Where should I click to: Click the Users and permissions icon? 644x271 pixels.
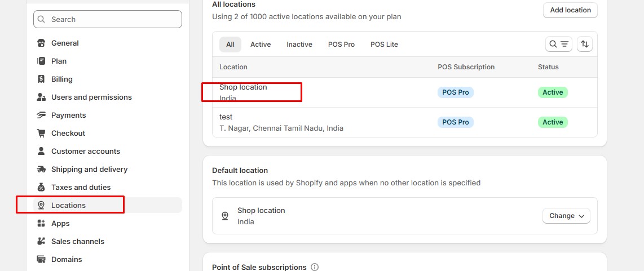point(41,97)
